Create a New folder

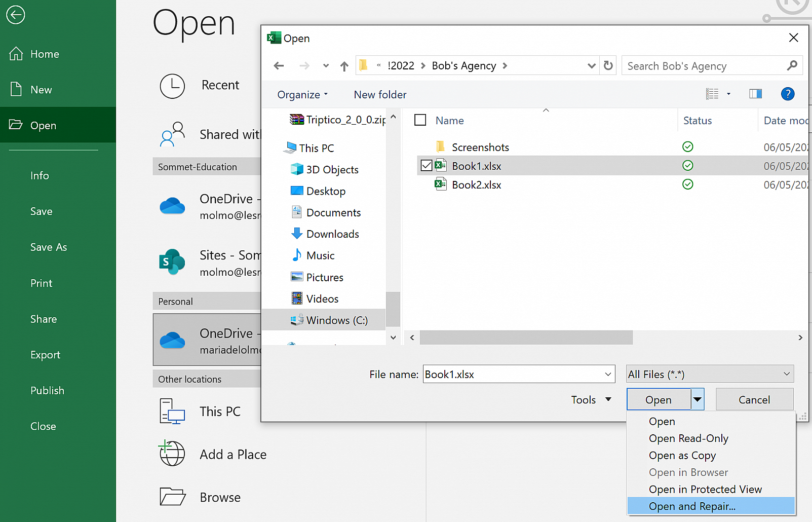[x=380, y=95]
